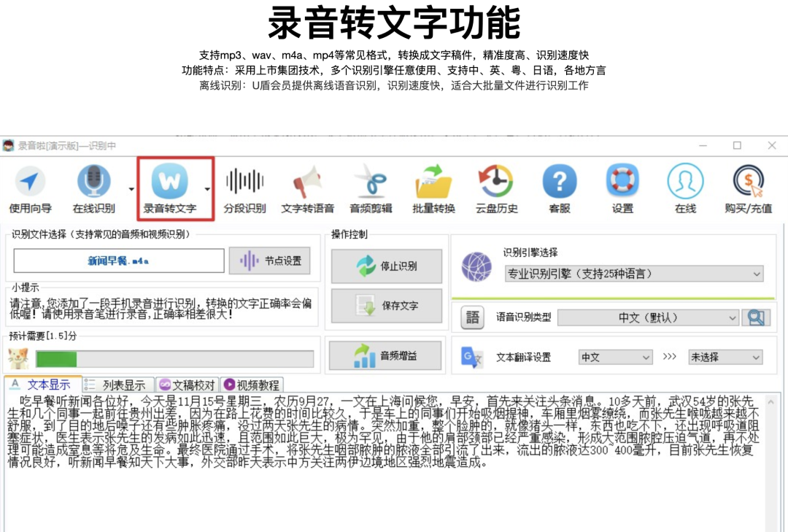This screenshot has height=532, width=788.
Task: Click 音频增益 button
Action: [385, 355]
